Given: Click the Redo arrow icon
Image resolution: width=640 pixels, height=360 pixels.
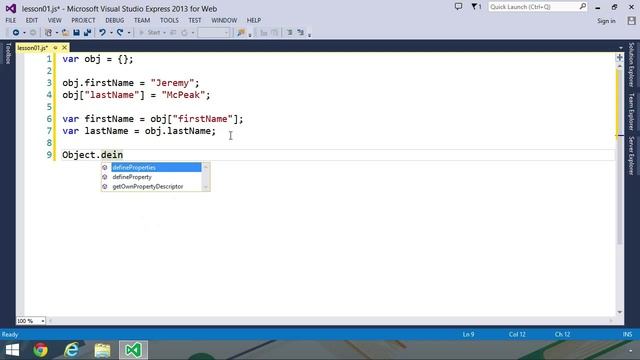Looking at the screenshot, I should point(120,33).
